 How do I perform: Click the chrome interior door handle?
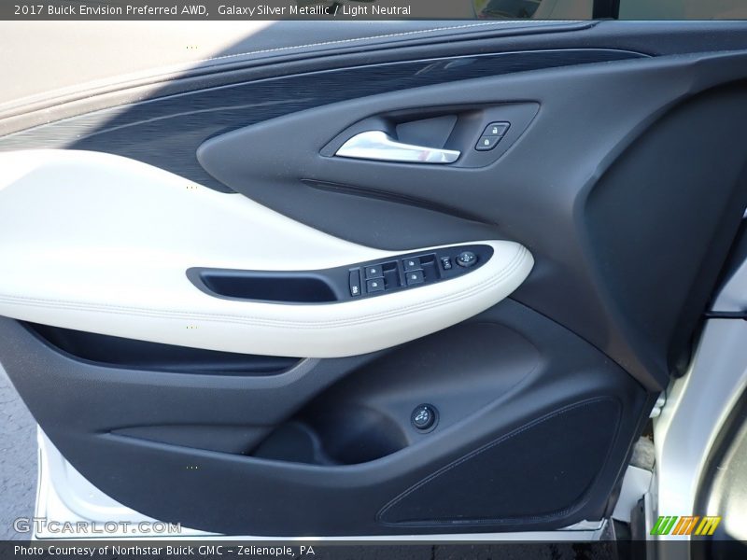397,147
